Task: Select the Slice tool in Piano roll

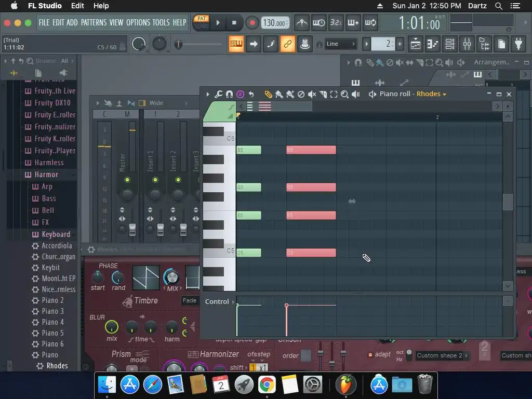Action: [323, 94]
